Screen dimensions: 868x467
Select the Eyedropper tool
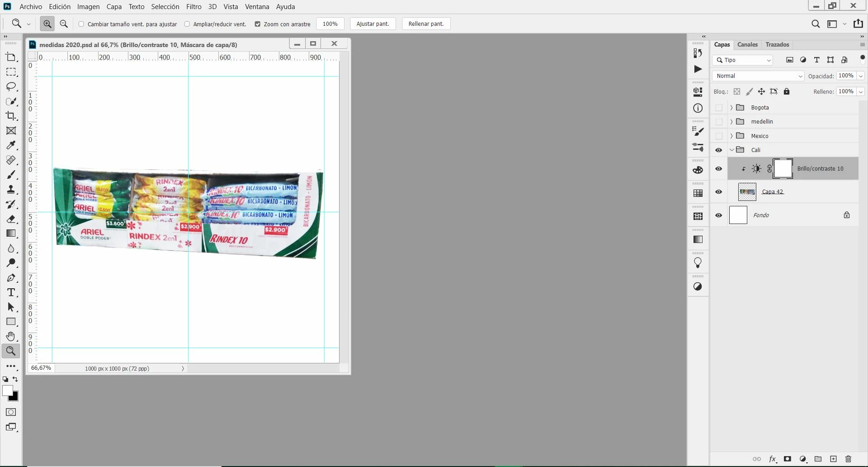[x=11, y=145]
